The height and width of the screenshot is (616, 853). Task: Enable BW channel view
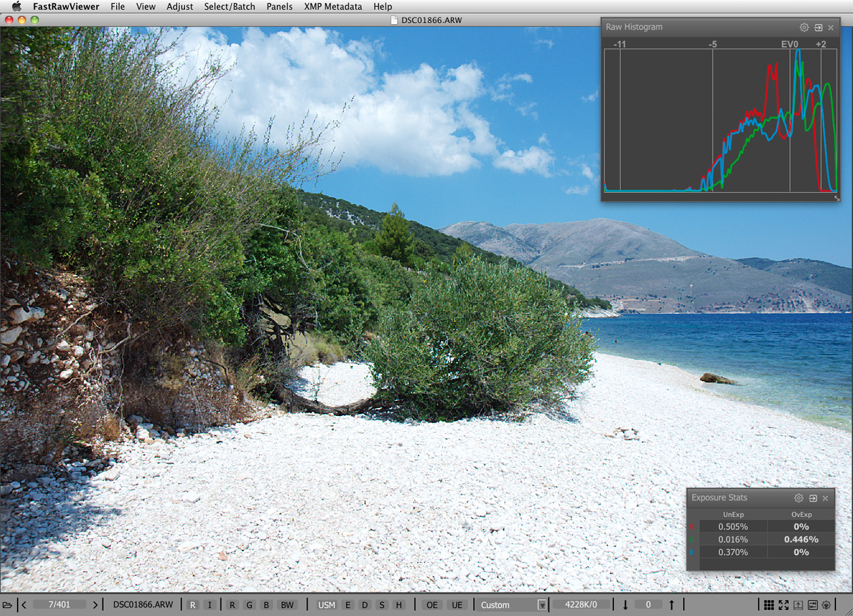click(x=287, y=605)
